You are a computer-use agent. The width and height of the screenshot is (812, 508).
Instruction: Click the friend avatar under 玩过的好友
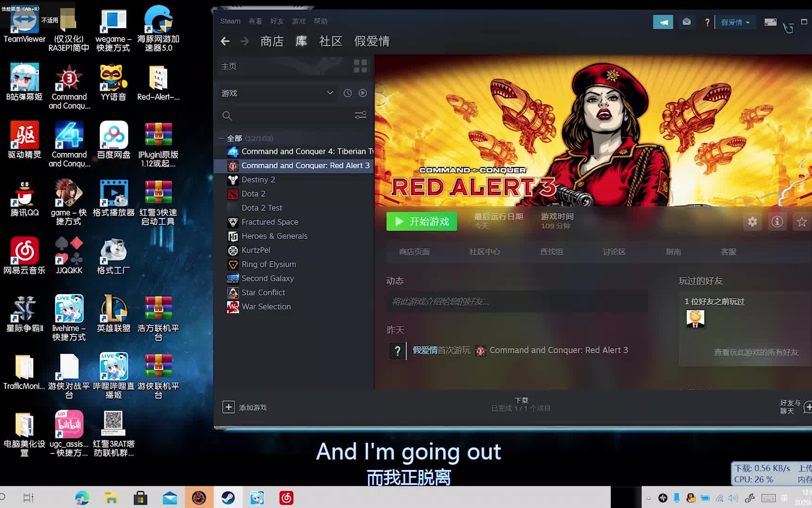[695, 318]
